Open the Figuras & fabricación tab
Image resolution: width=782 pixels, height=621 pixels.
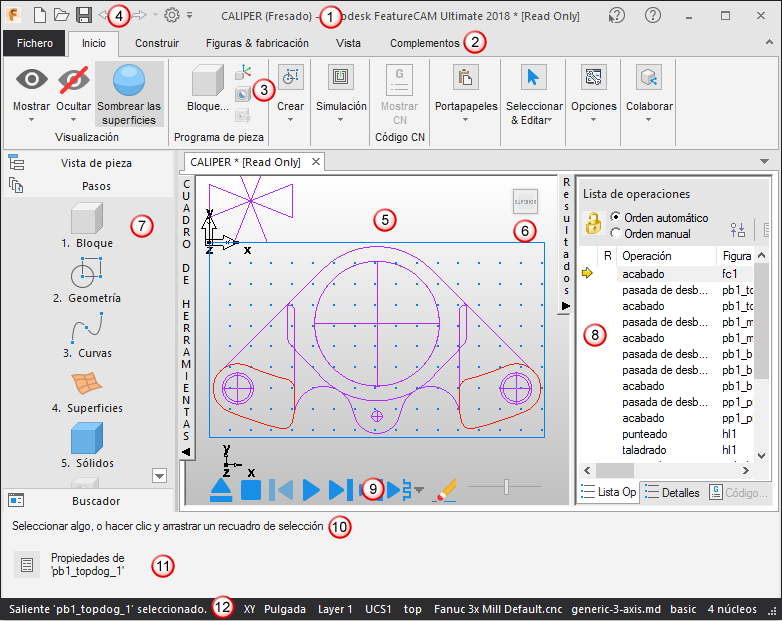pyautogui.click(x=257, y=43)
